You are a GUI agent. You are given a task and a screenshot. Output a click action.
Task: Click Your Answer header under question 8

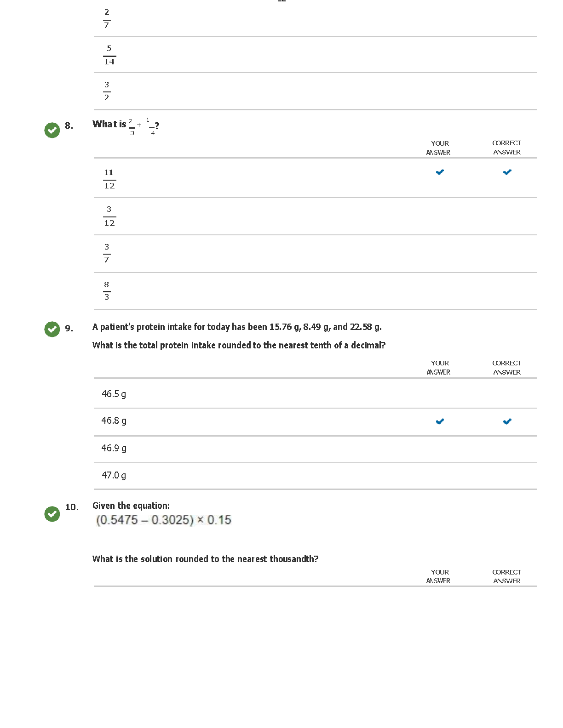pos(438,148)
